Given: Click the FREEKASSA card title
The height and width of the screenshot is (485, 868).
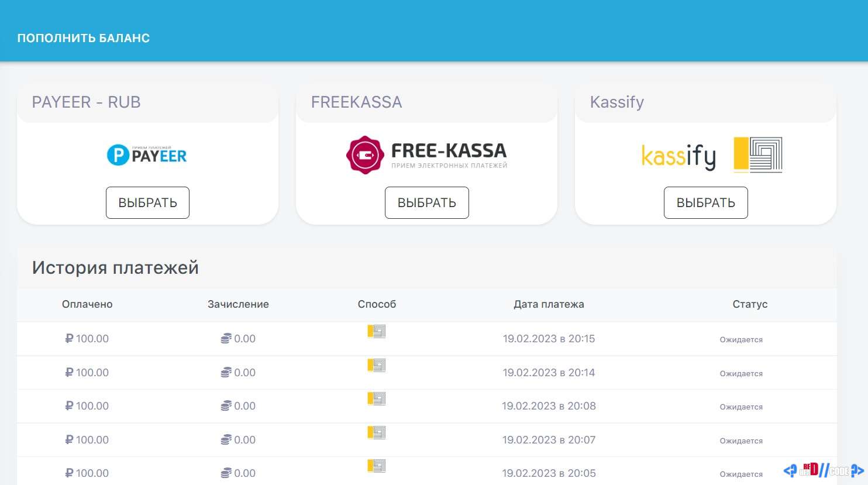Looking at the screenshot, I should pos(357,102).
